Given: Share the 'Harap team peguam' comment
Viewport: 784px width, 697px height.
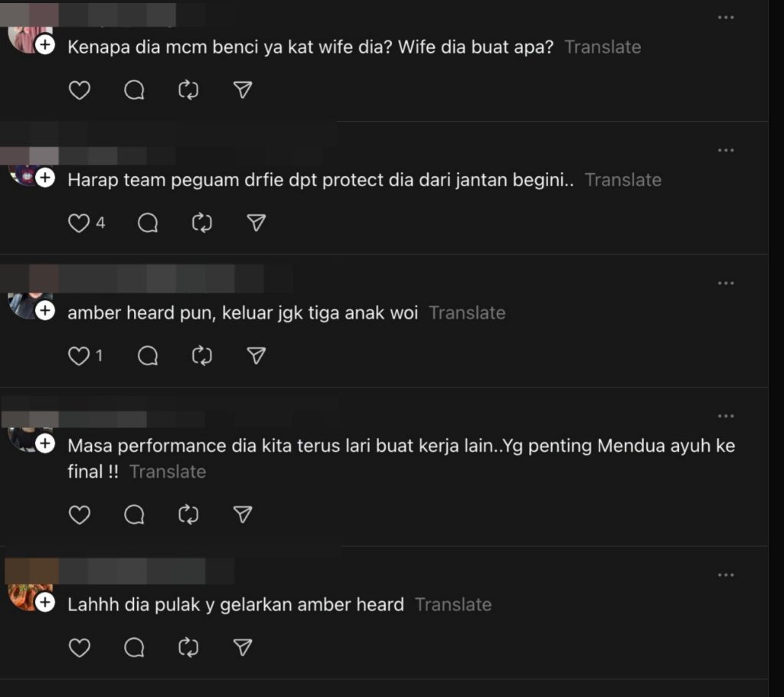Looking at the screenshot, I should (x=256, y=223).
